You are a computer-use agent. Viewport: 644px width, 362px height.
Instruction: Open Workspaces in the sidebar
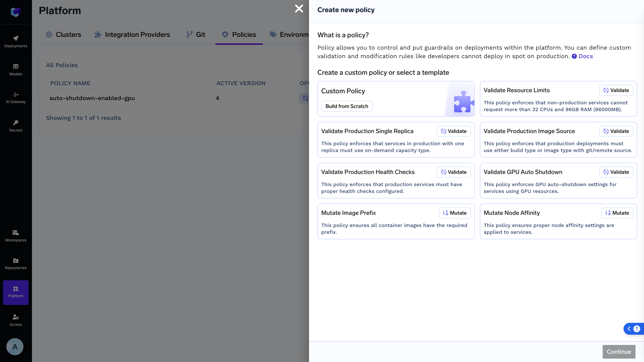16,236
